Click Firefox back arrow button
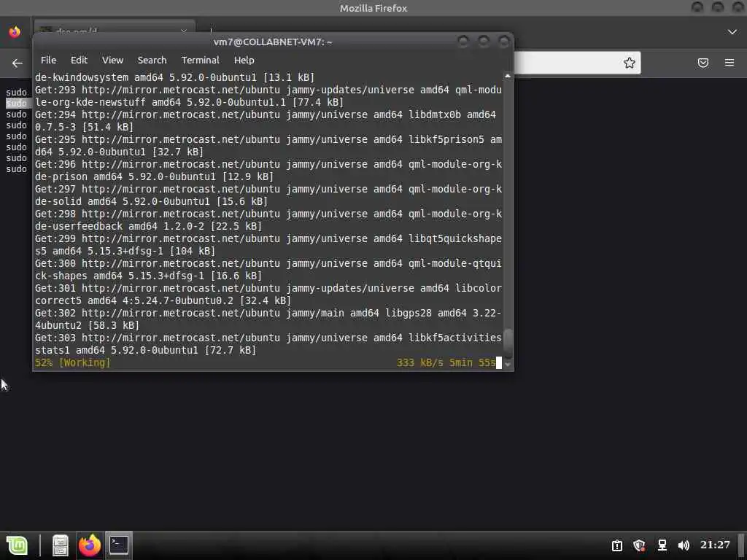747x560 pixels. tap(18, 63)
